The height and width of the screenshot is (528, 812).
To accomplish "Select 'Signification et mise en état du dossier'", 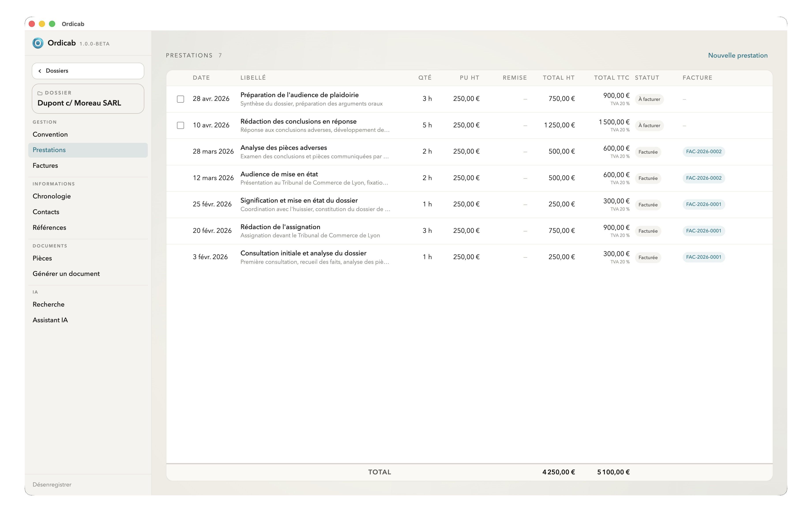I will [x=299, y=200].
